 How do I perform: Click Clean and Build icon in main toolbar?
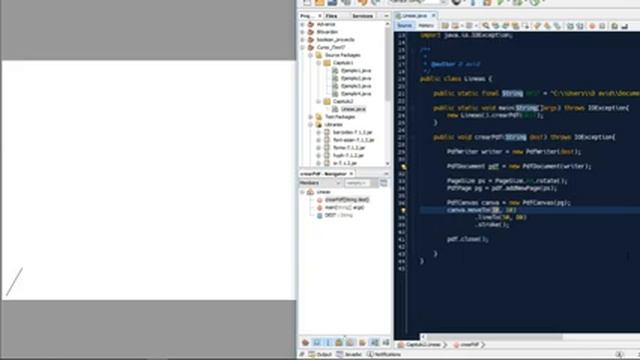487,2
